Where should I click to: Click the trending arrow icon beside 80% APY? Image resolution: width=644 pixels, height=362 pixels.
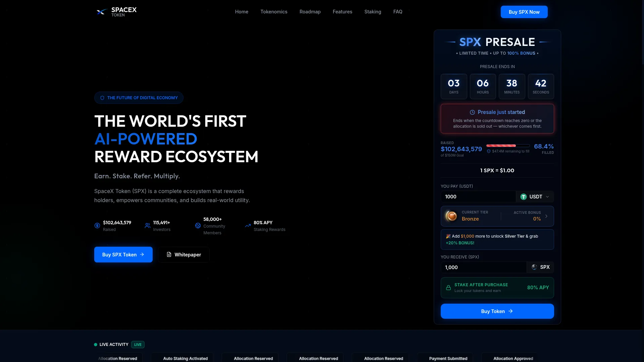[248, 226]
